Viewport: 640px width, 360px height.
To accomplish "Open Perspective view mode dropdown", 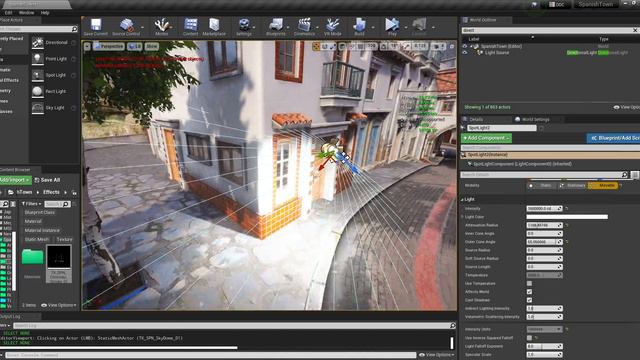I will 109,47.
